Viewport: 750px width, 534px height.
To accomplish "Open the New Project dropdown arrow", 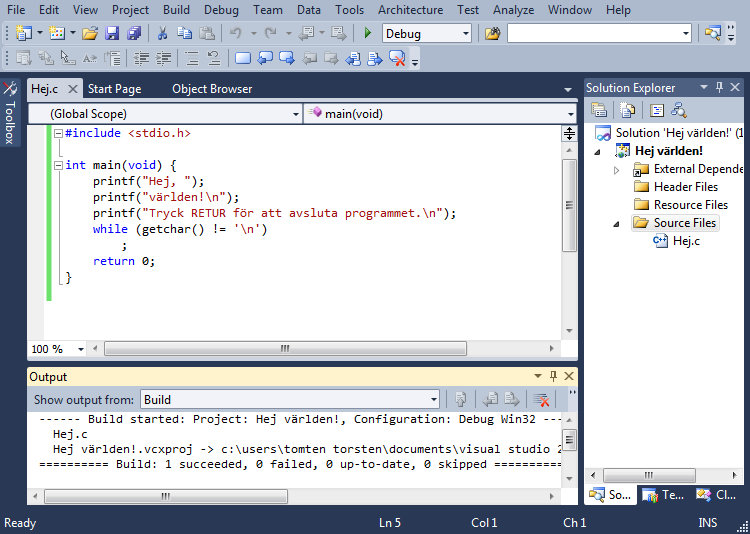I will tap(40, 33).
